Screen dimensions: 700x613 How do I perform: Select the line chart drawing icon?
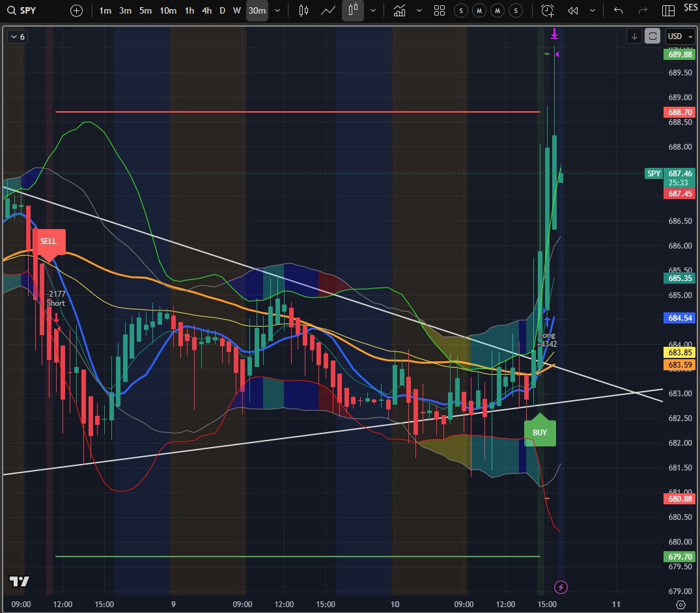point(328,10)
